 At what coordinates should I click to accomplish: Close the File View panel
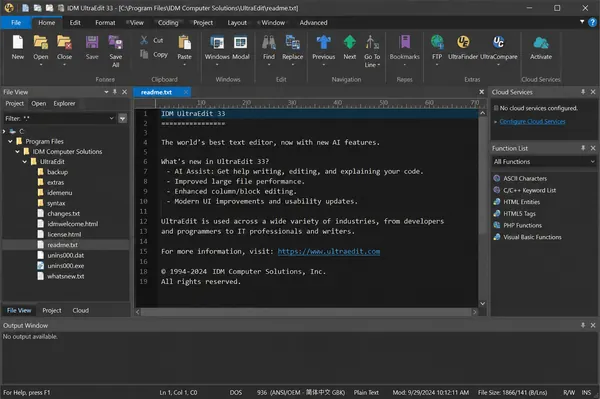(x=124, y=92)
